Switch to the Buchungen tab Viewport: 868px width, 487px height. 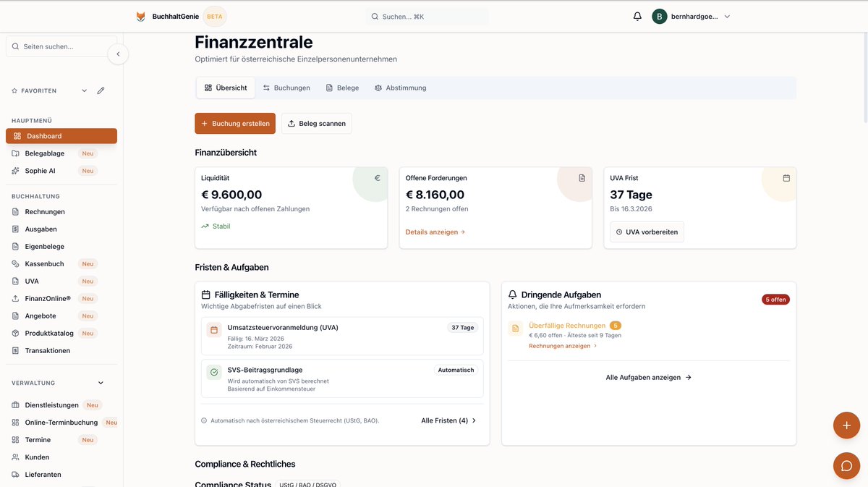pyautogui.click(x=286, y=88)
